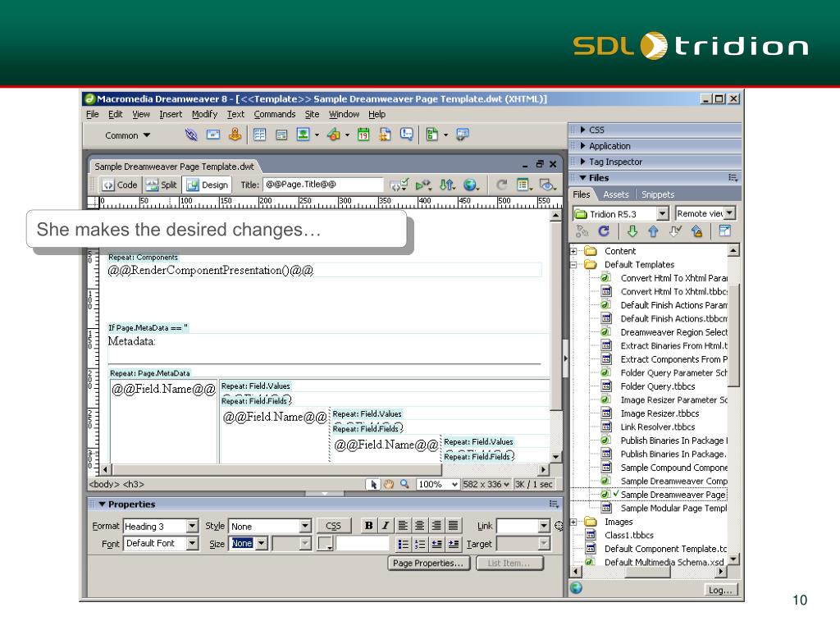Screen dimensions: 840x630
Task: Click the Title field with @@Page.Title@@
Action: pyautogui.click(x=323, y=185)
